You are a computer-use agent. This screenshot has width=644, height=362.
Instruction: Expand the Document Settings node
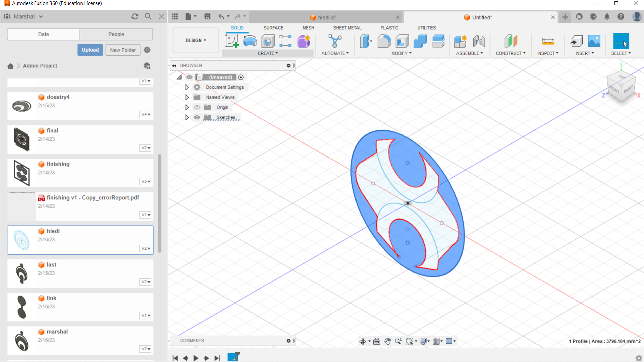[x=186, y=87]
